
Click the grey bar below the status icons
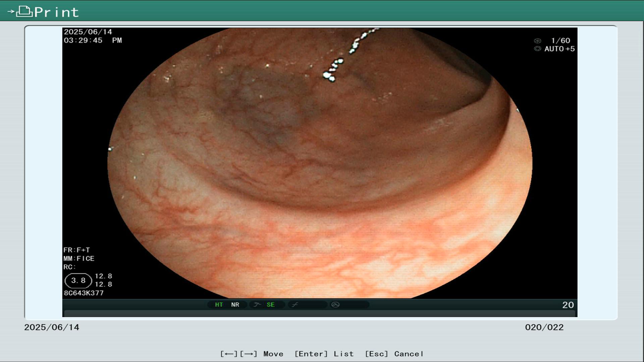point(320,314)
